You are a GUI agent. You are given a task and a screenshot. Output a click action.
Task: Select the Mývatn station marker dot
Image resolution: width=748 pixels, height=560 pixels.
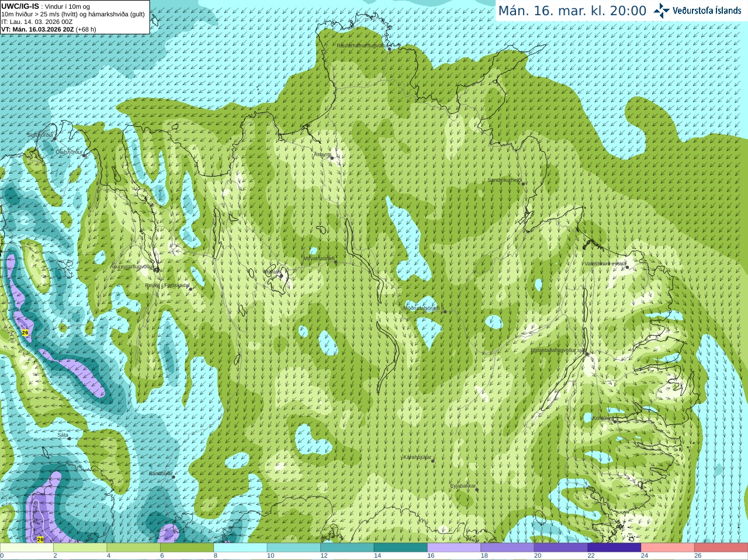pyautogui.click(x=281, y=275)
